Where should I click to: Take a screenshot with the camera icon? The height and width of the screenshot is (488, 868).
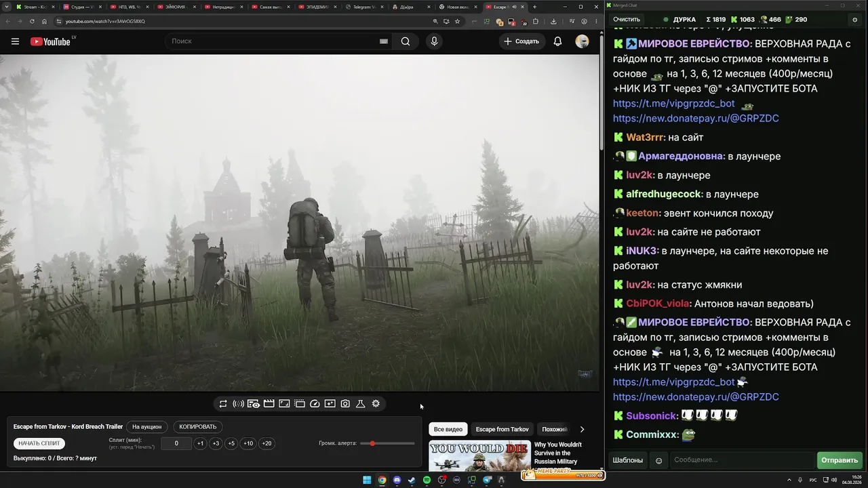point(345,404)
